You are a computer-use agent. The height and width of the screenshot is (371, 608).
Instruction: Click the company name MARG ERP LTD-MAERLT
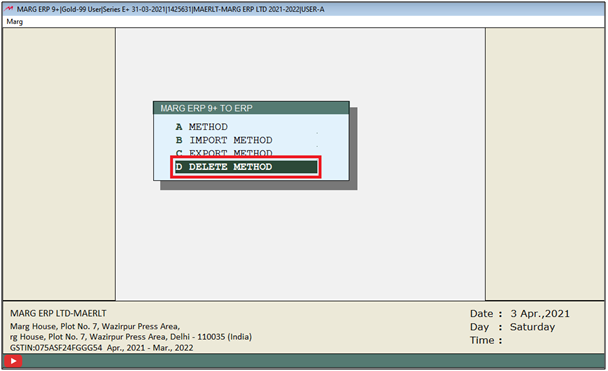58,313
